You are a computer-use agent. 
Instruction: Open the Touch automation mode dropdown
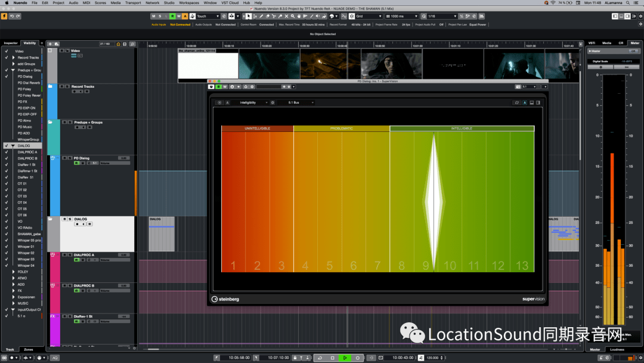click(208, 17)
